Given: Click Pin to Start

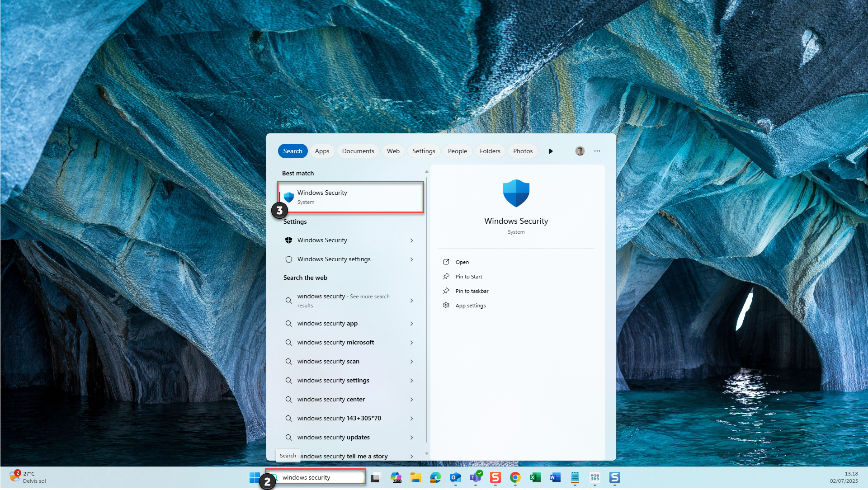Looking at the screenshot, I should click(469, 277).
